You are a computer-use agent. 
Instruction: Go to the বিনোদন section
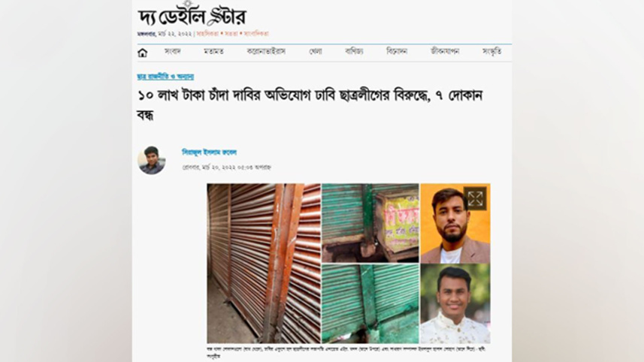click(x=397, y=51)
